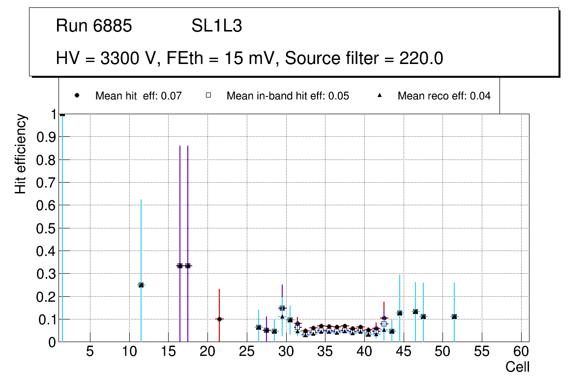Click the '60' tick label on the x-axis

pyautogui.click(x=521, y=351)
